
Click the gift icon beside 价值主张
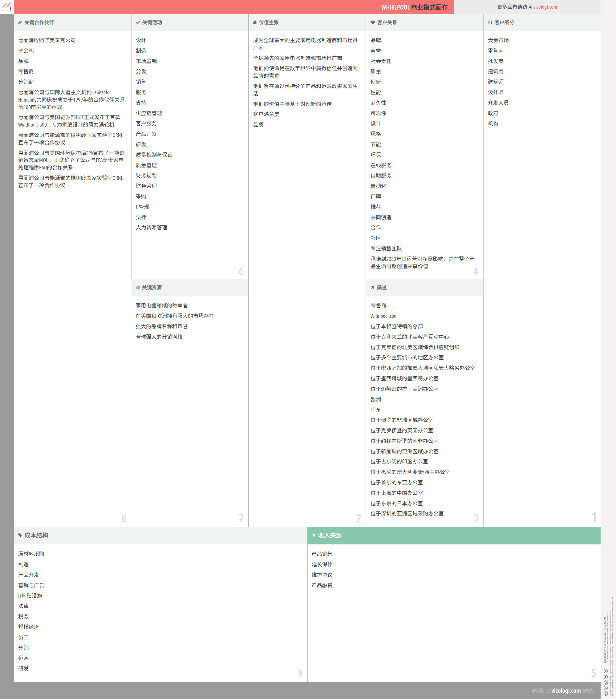pyautogui.click(x=255, y=22)
